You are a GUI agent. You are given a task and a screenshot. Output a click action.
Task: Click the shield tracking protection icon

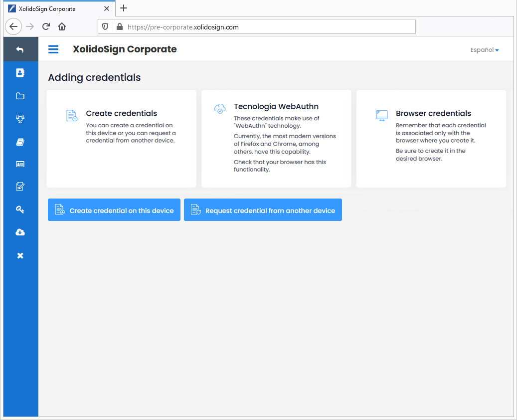(x=105, y=27)
